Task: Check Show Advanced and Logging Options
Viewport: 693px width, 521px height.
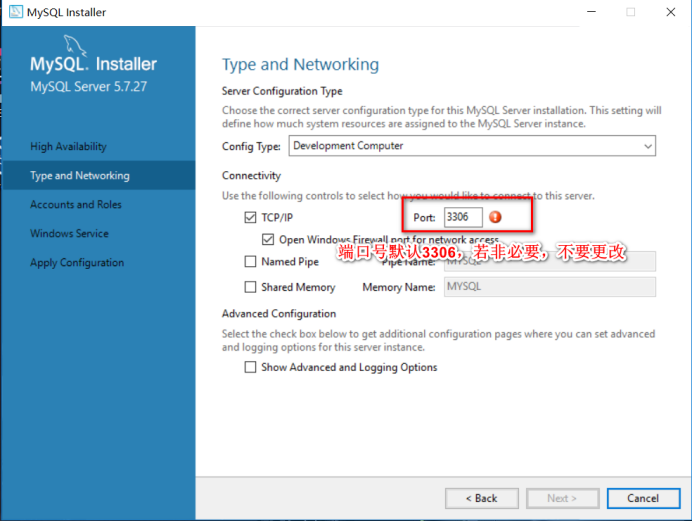Action: coord(250,367)
